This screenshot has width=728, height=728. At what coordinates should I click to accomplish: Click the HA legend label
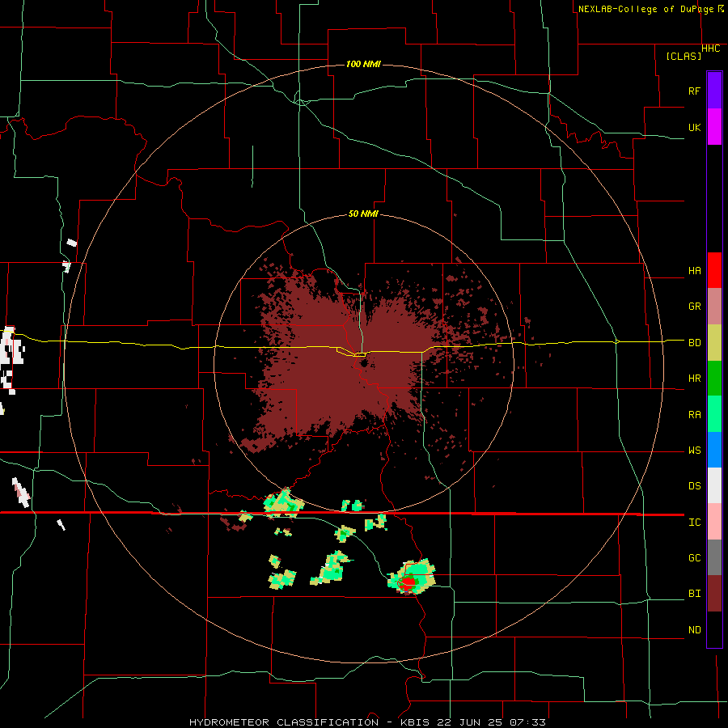tap(695, 271)
